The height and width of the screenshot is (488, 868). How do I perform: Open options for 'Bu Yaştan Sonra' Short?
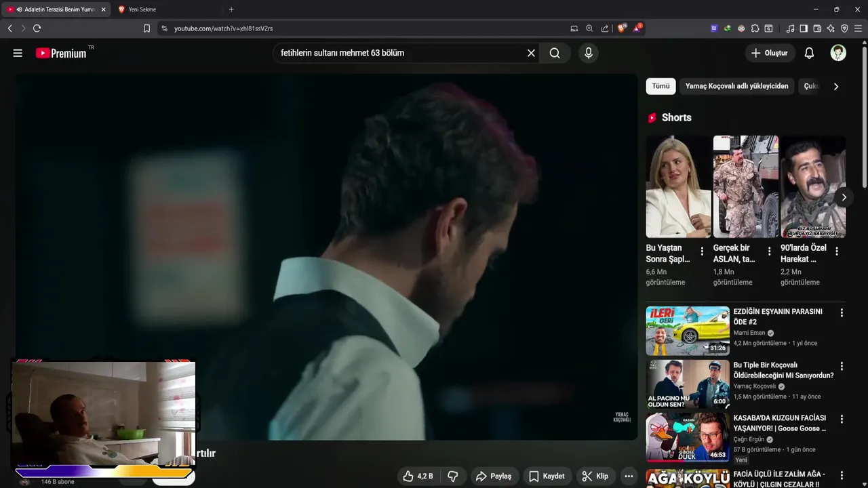click(702, 251)
